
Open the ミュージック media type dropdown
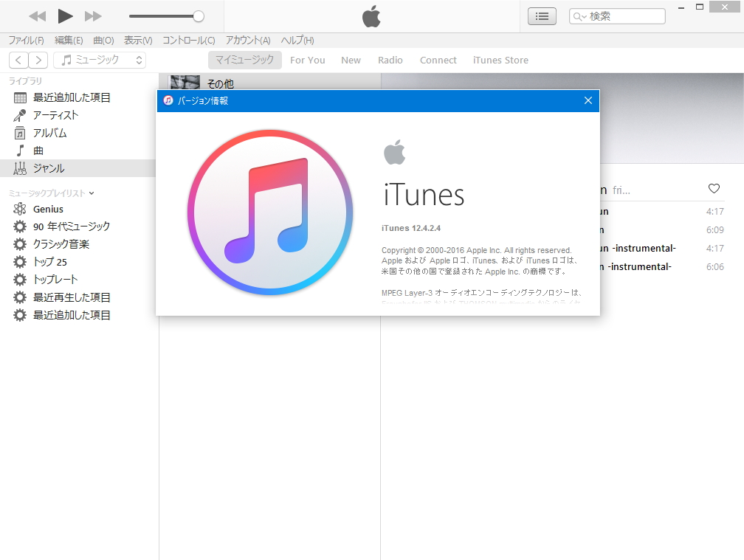[x=100, y=60]
